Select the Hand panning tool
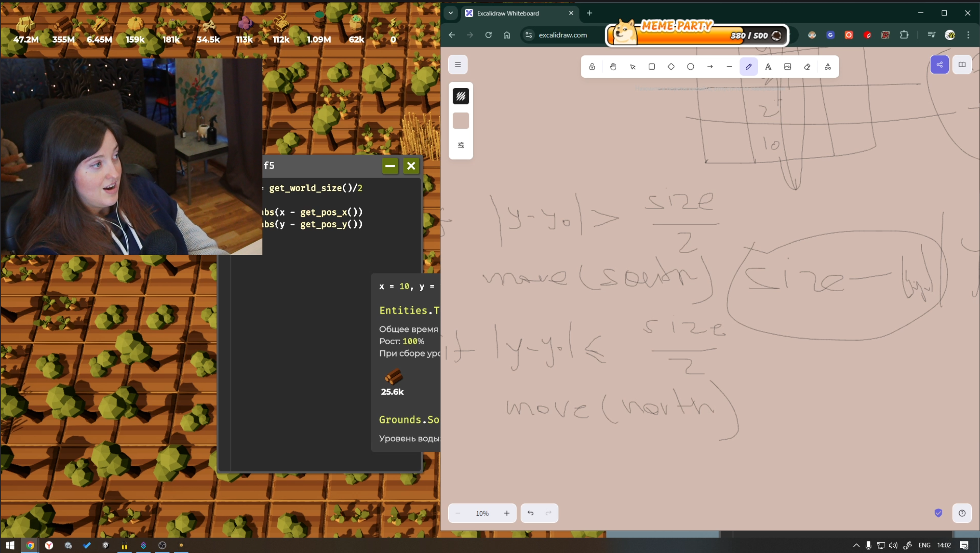The image size is (980, 553). (613, 67)
